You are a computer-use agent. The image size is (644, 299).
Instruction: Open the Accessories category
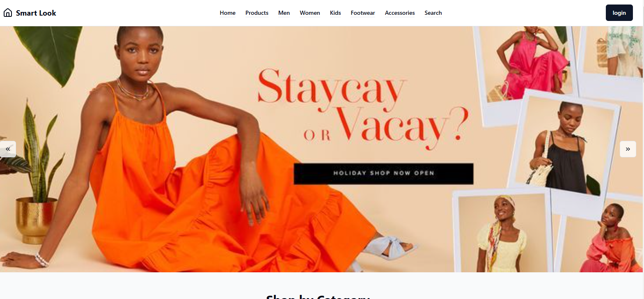(x=400, y=13)
